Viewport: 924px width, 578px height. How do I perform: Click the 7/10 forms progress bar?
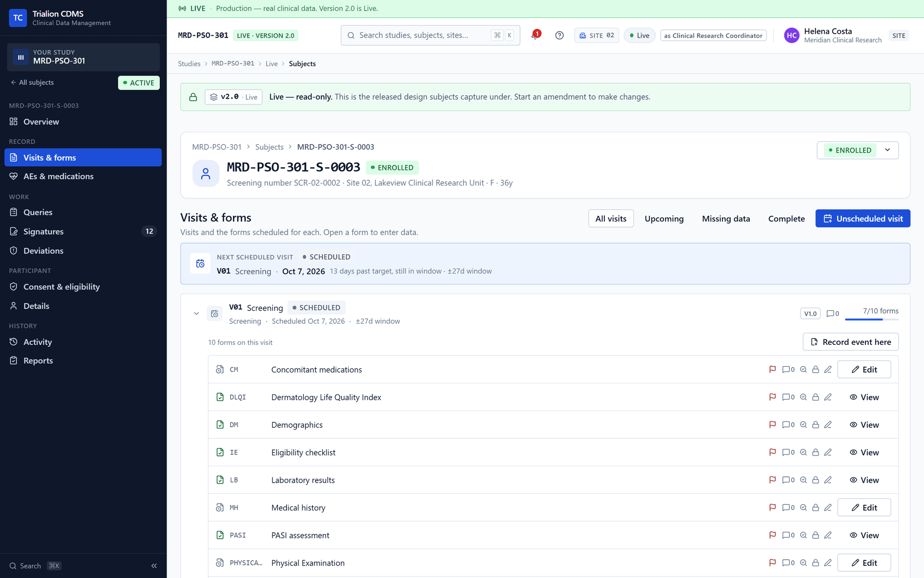pos(872,319)
